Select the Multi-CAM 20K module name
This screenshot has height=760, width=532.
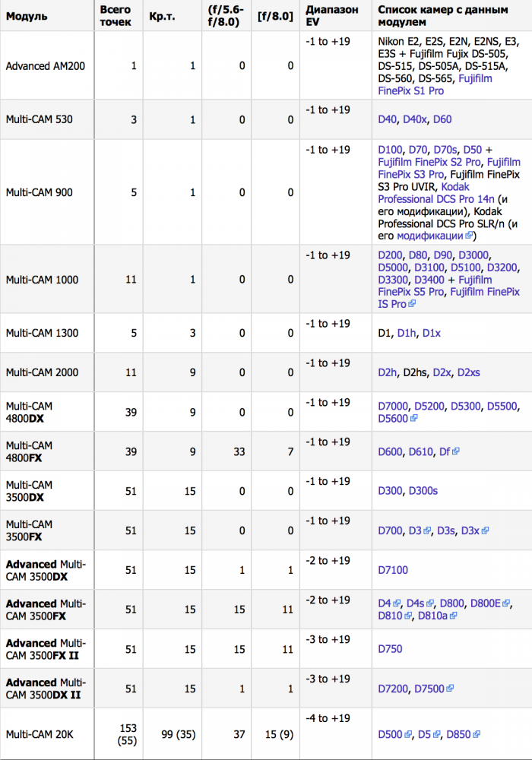(x=40, y=735)
